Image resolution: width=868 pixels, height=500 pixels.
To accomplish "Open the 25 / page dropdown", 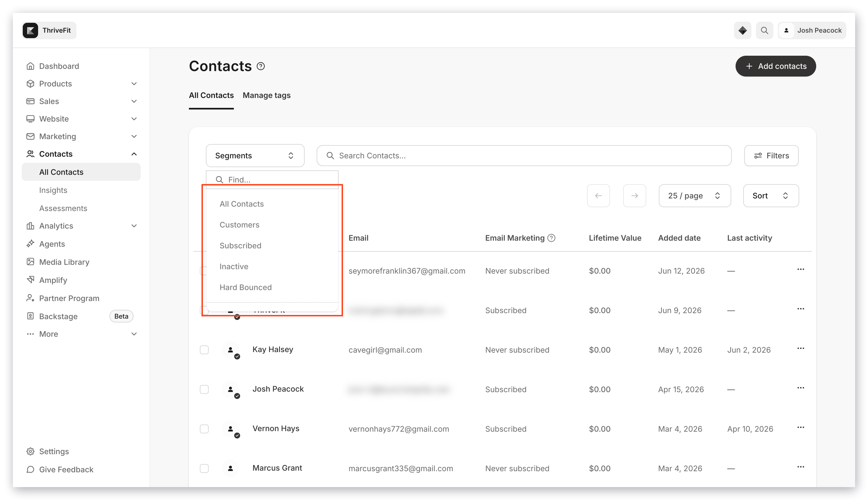I will 694,195.
